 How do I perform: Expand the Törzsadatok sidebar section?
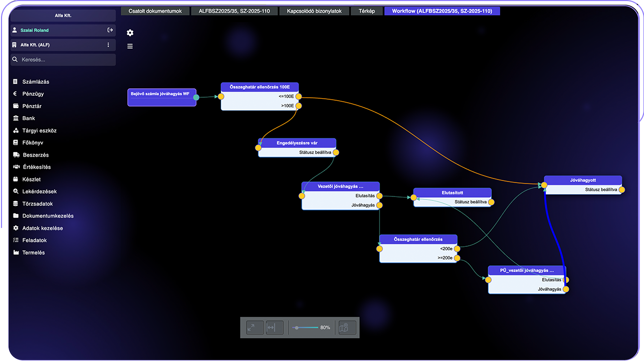click(x=37, y=204)
